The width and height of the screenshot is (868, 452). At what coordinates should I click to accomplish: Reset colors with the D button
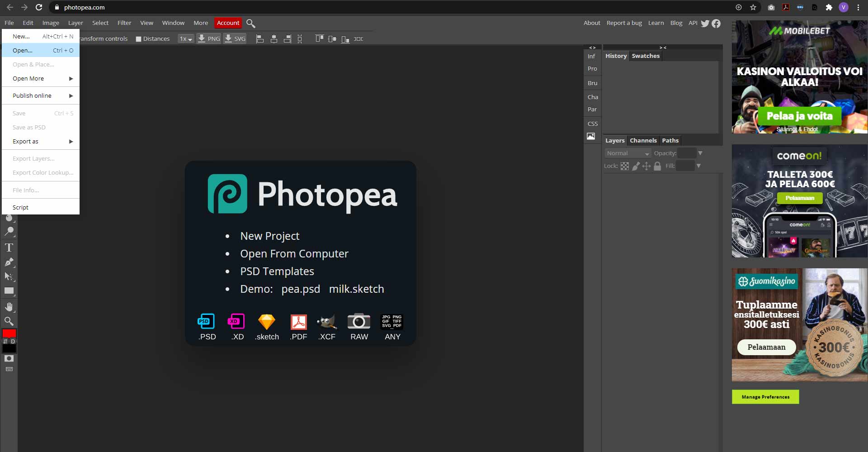click(13, 341)
